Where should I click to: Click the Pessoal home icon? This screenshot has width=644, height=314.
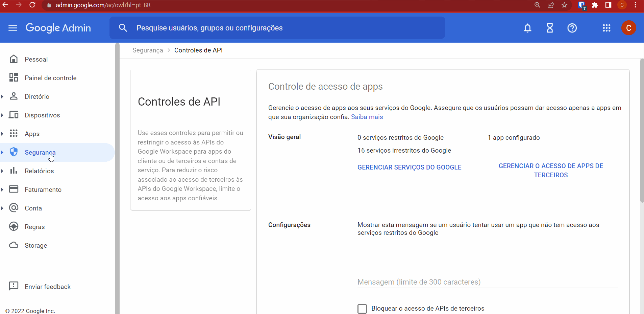tap(14, 59)
